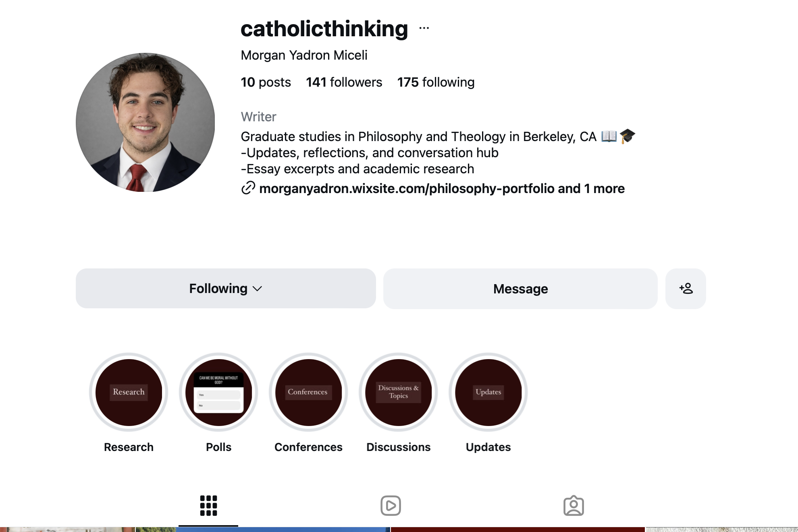Click the link chain icon in bio
The width and height of the screenshot is (798, 532).
(x=248, y=188)
